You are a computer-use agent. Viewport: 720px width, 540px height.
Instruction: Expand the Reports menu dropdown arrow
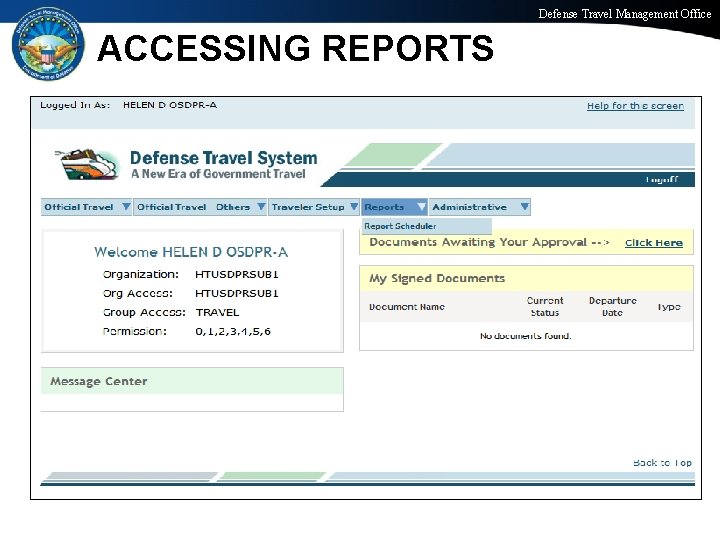click(421, 207)
